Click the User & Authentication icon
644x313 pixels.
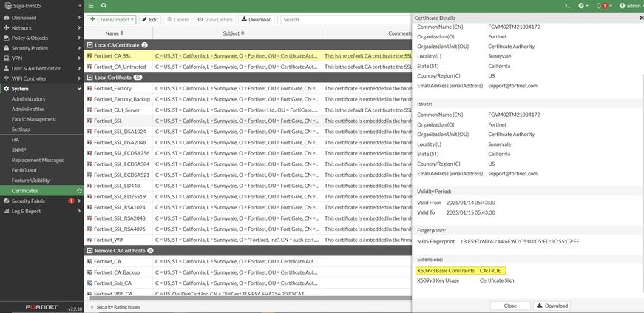[6, 68]
